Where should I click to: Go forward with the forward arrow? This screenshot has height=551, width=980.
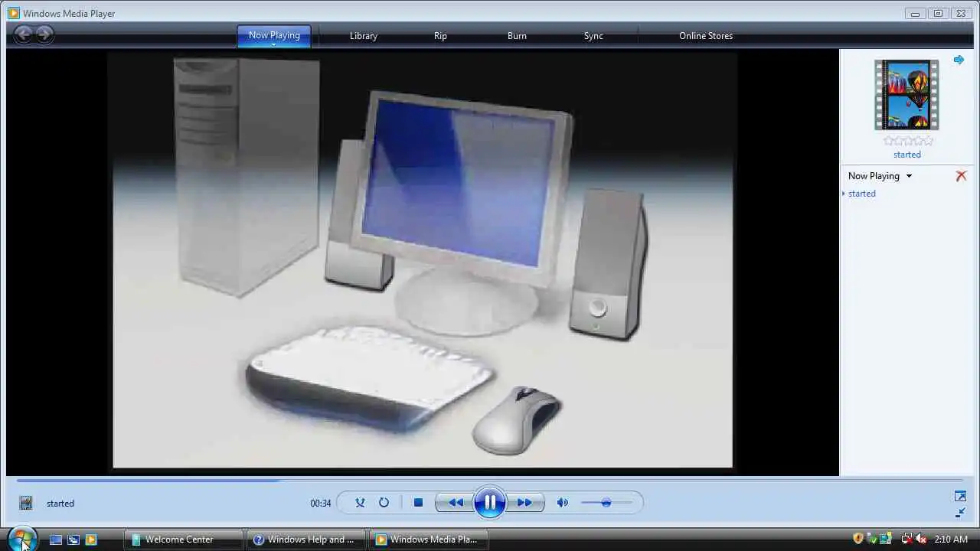pos(44,34)
